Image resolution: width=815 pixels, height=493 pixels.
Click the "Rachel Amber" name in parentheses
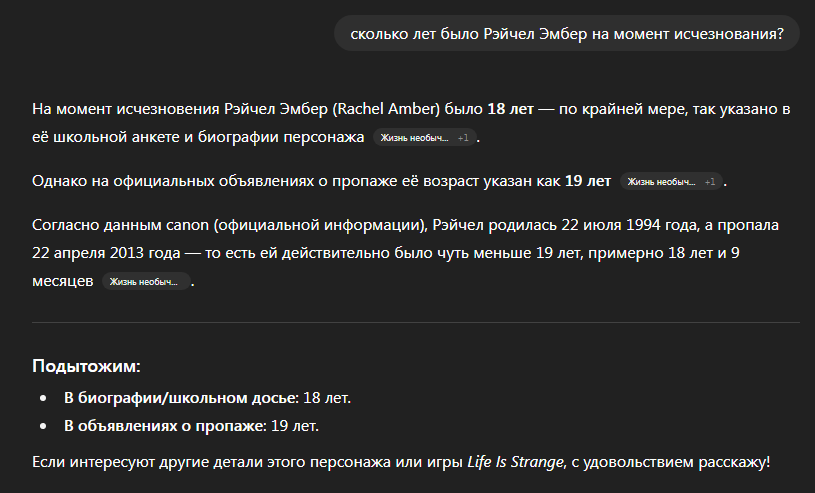[x=386, y=109]
